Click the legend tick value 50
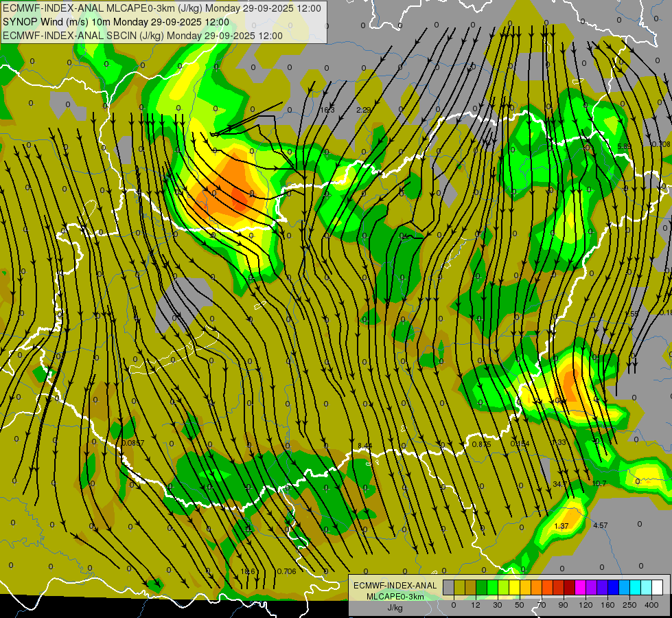This screenshot has height=618, width=672. (x=520, y=605)
